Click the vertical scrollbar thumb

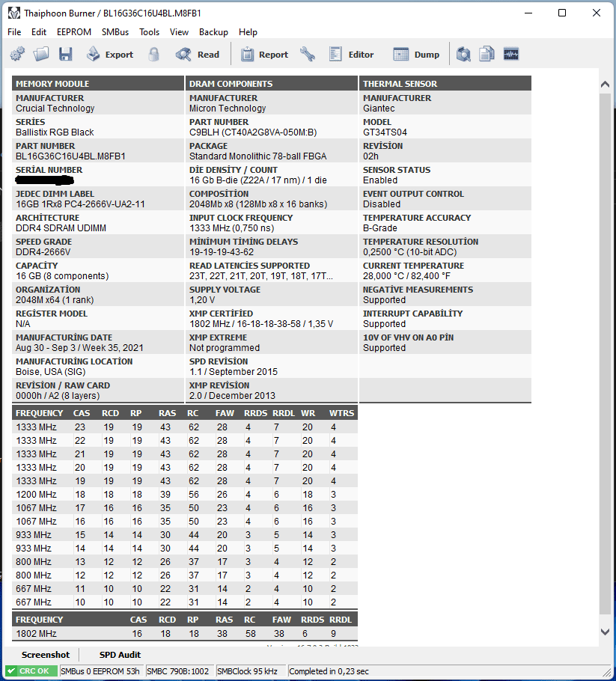[x=605, y=354]
